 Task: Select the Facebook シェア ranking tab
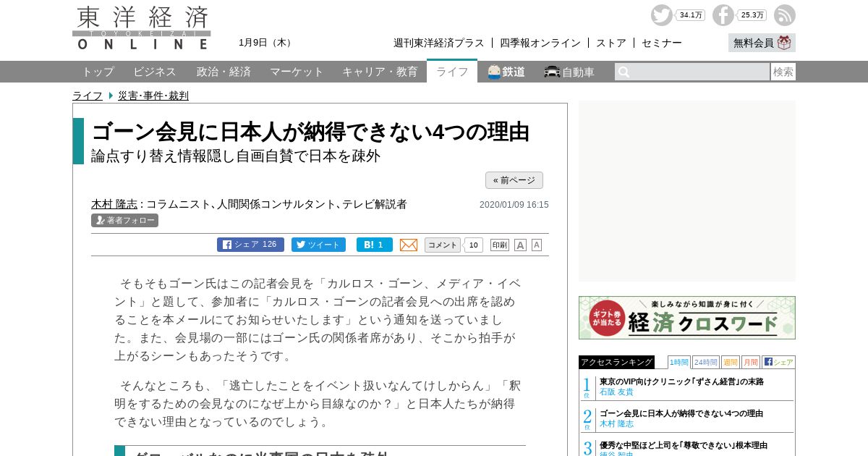[x=778, y=362]
